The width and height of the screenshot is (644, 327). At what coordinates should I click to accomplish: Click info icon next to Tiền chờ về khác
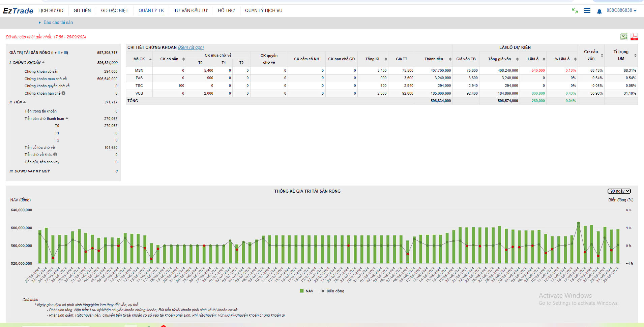point(55,155)
